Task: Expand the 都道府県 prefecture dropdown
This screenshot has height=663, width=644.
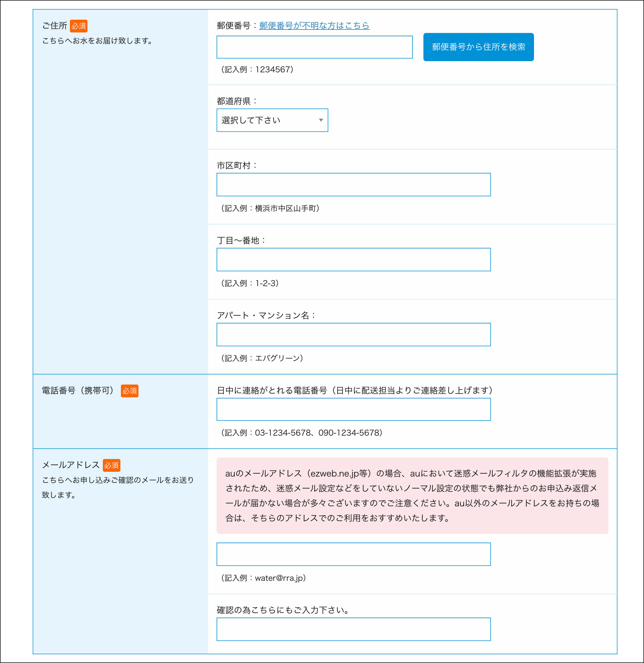Action: point(272,120)
